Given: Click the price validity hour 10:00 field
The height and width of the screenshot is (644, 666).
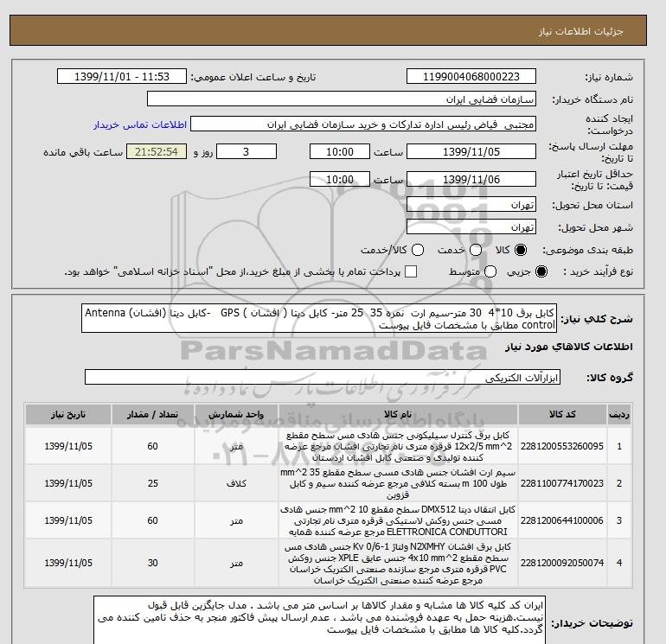Looking at the screenshot, I should click(340, 179).
